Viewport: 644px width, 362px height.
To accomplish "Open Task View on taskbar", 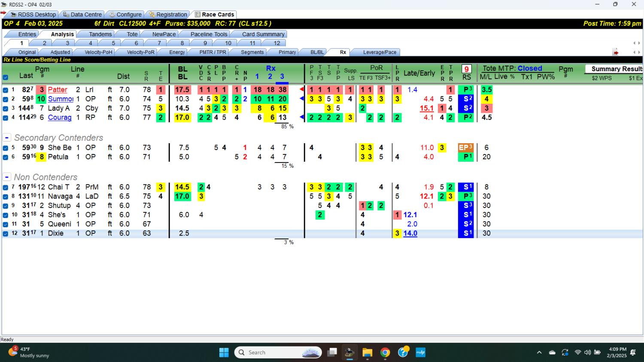I will pyautogui.click(x=332, y=353).
